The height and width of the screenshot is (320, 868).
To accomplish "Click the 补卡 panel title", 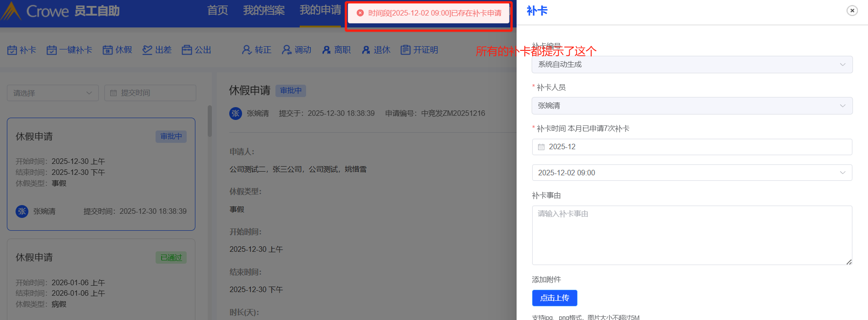I will [537, 11].
